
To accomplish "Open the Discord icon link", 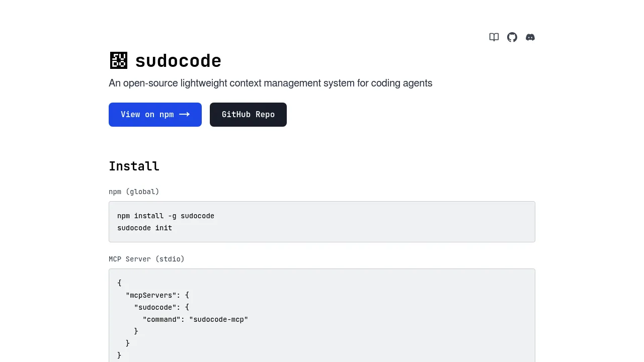I will pyautogui.click(x=530, y=37).
